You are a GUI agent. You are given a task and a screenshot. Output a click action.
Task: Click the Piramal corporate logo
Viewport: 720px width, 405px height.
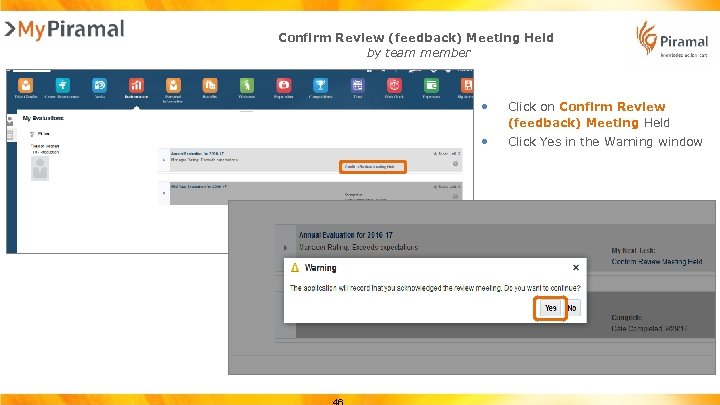pyautogui.click(x=672, y=39)
